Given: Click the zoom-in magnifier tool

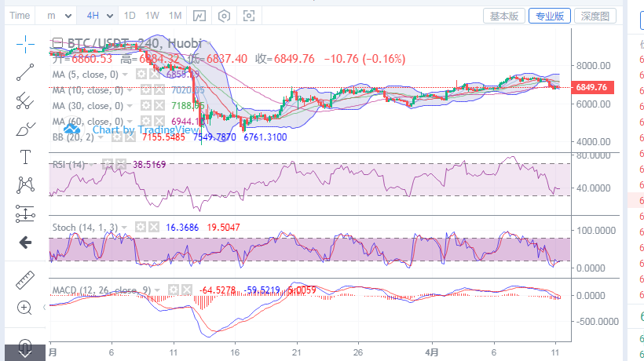Looking at the screenshot, I should (26, 308).
